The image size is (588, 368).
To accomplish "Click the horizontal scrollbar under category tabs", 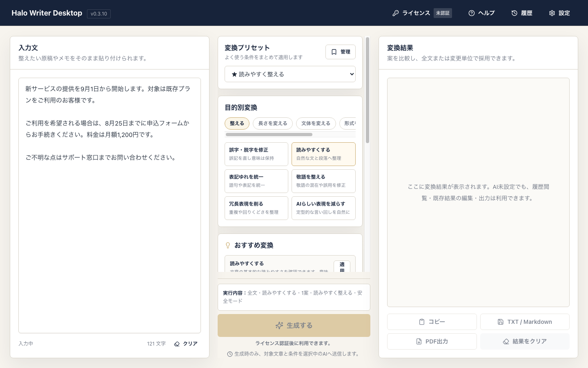I will pos(269,135).
